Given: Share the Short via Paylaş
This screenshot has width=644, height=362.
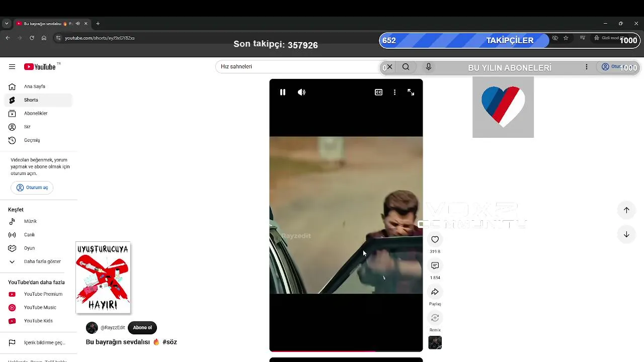Looking at the screenshot, I should coord(435,292).
